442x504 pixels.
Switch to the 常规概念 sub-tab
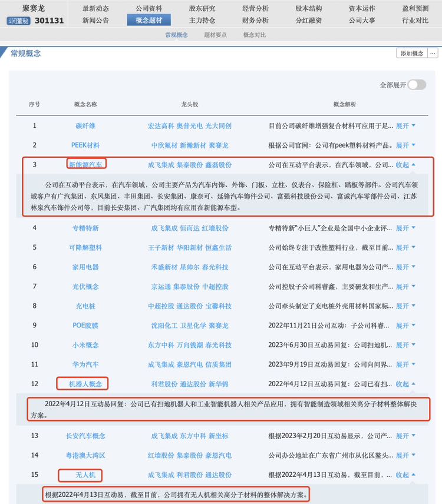[x=176, y=35]
